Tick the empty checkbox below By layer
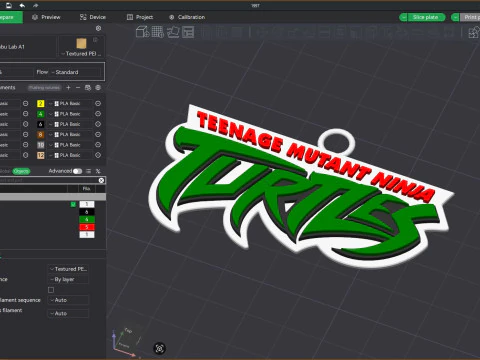Screen dimensions: 480x360 coord(51,290)
